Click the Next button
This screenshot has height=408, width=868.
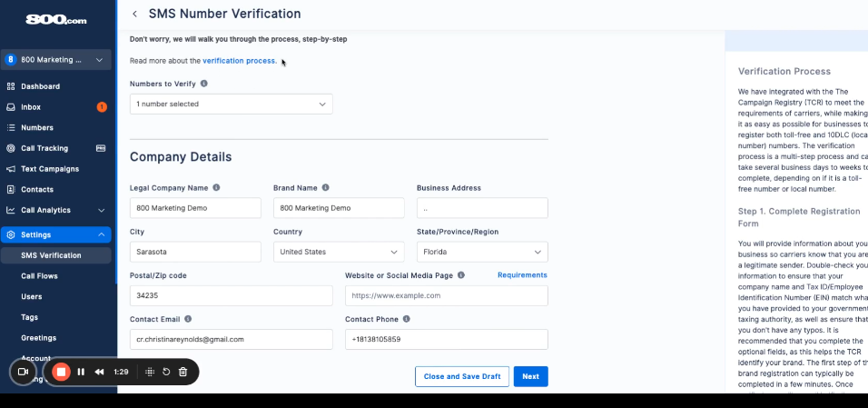pyautogui.click(x=531, y=376)
